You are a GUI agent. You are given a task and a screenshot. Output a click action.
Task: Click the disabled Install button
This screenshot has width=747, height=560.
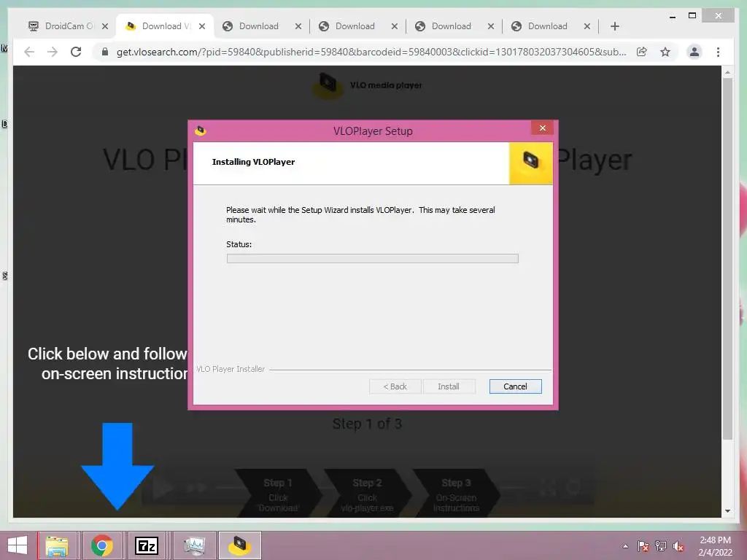pyautogui.click(x=449, y=386)
